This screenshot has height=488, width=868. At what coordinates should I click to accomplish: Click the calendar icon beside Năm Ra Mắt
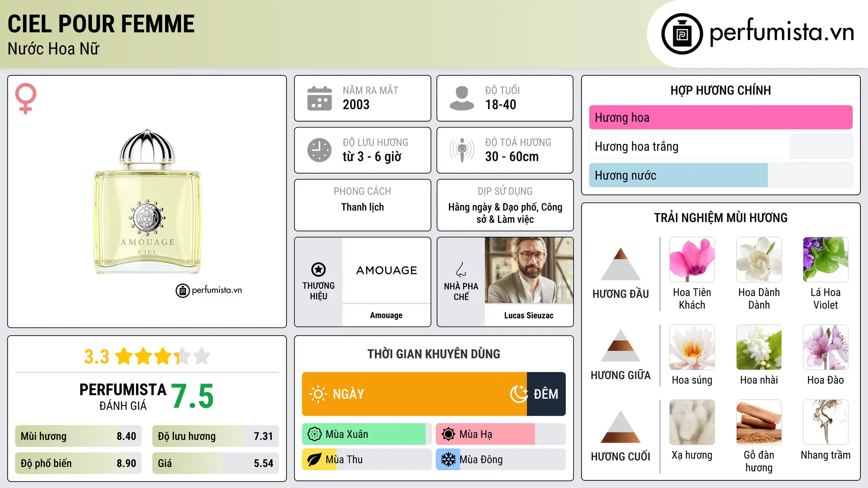[x=320, y=98]
